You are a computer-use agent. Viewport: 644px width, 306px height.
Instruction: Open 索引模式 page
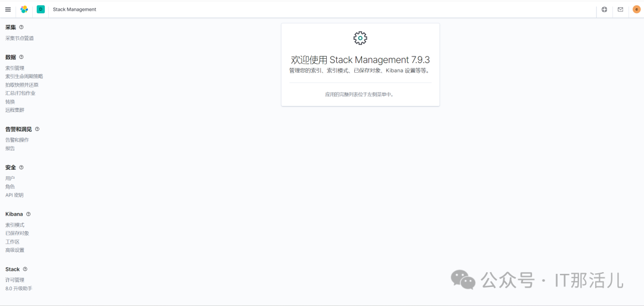pos(15,225)
